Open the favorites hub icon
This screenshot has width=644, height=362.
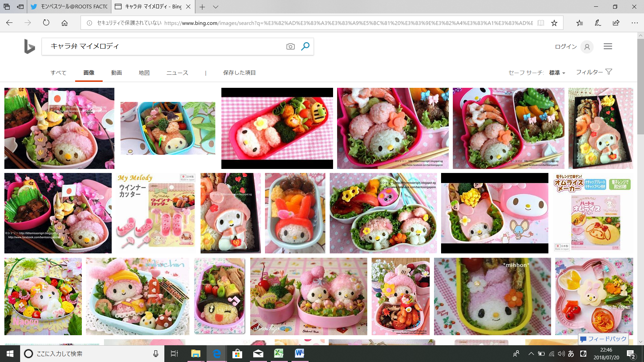tap(580, 23)
